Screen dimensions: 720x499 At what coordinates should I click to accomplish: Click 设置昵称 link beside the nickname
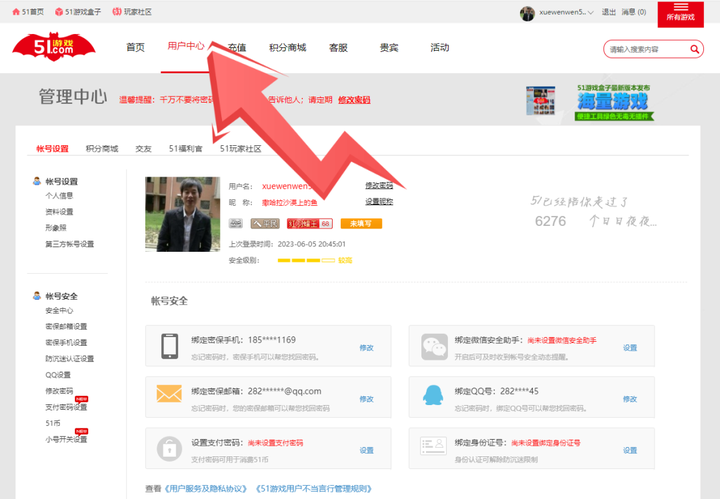379,202
